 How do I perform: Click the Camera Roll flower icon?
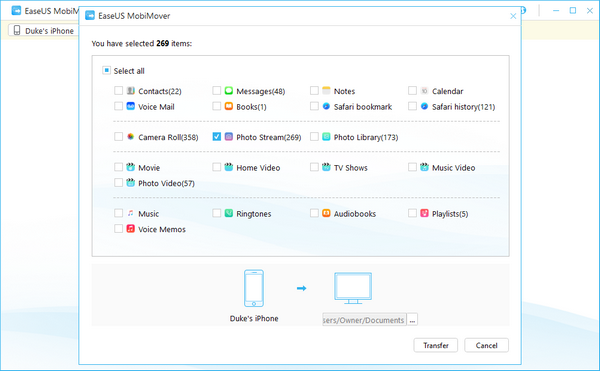point(130,137)
